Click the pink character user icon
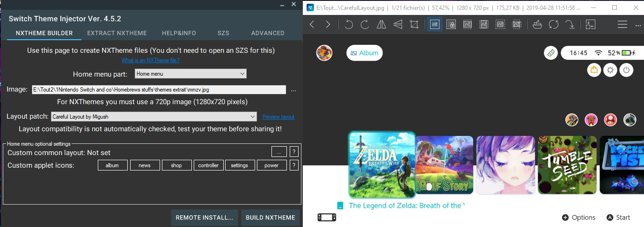The width and height of the screenshot is (644, 227). coord(591,120)
